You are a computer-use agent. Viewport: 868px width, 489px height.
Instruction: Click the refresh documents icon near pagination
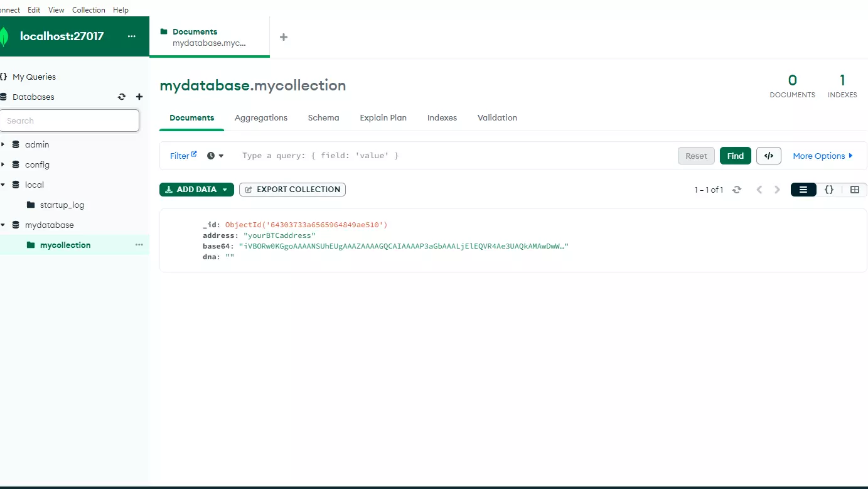coord(737,190)
